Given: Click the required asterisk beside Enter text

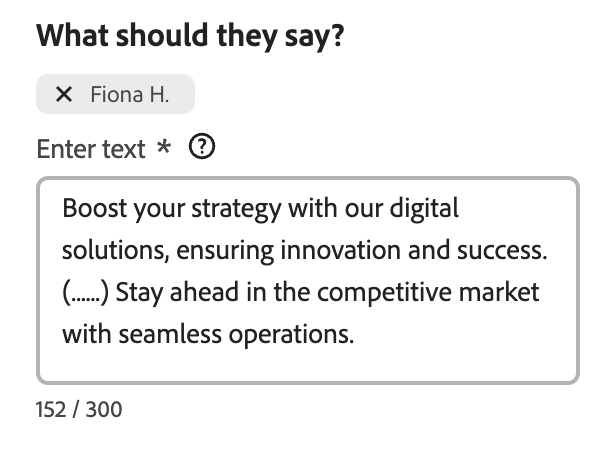Looking at the screenshot, I should (164, 148).
